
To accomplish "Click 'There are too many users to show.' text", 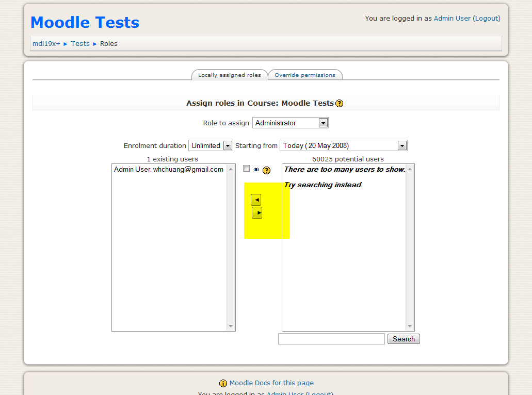I will pos(345,169).
